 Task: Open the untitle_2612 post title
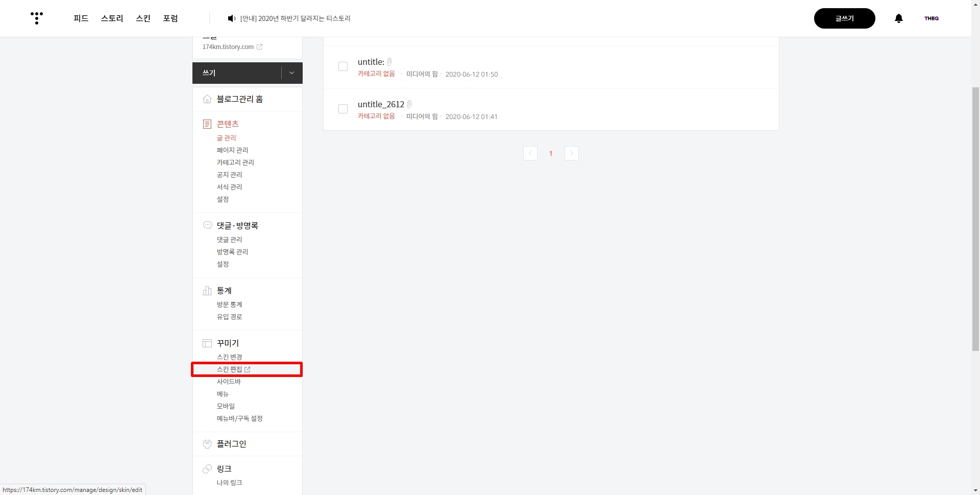coord(381,104)
